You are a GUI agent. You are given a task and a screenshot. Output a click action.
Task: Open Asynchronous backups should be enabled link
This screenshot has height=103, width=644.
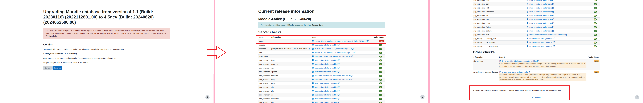[x=515, y=72]
